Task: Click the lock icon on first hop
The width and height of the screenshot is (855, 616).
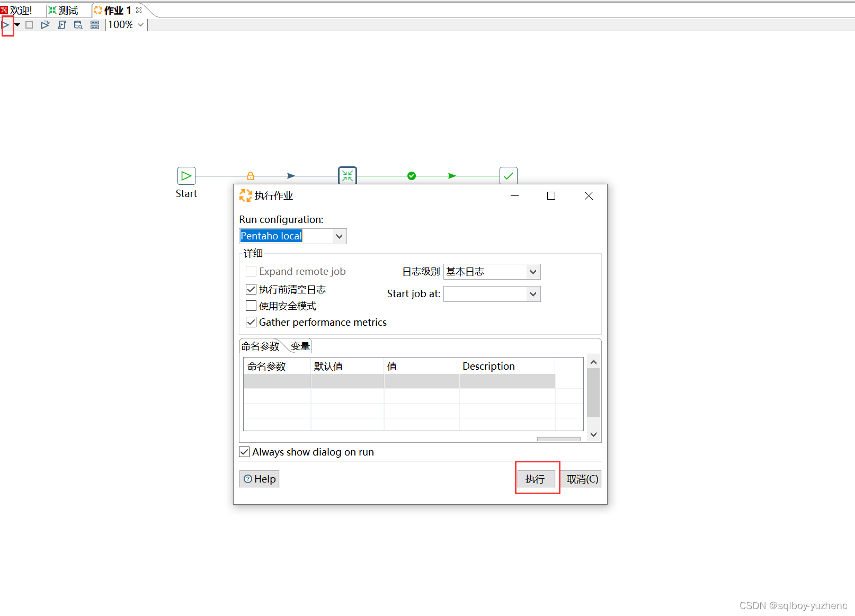Action: point(251,176)
